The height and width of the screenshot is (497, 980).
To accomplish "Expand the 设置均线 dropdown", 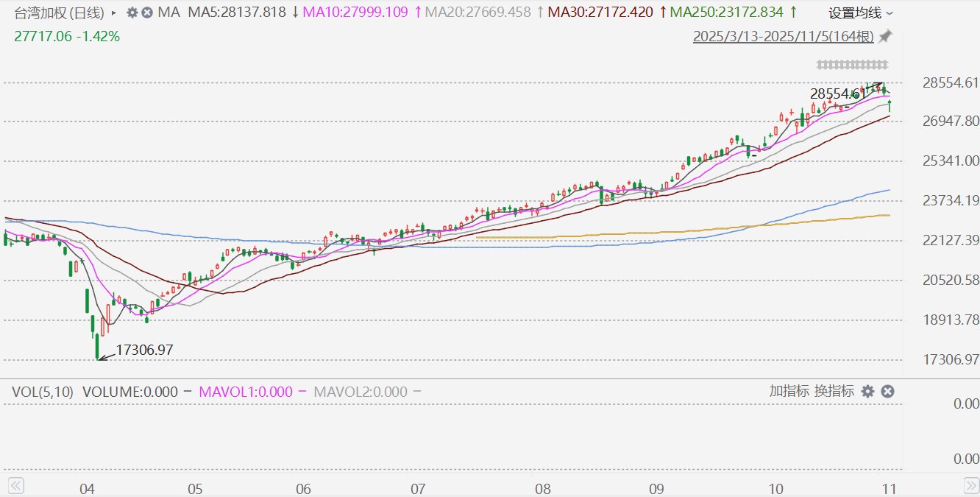I will (861, 13).
